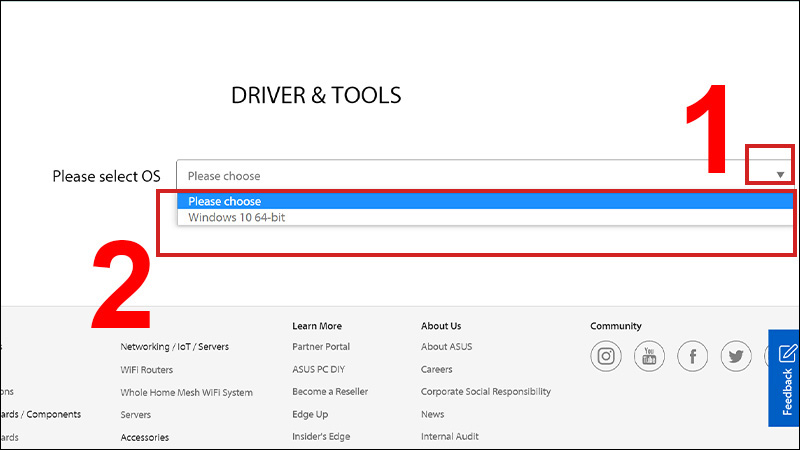Open the About ASUS link
The height and width of the screenshot is (450, 800).
tap(446, 347)
